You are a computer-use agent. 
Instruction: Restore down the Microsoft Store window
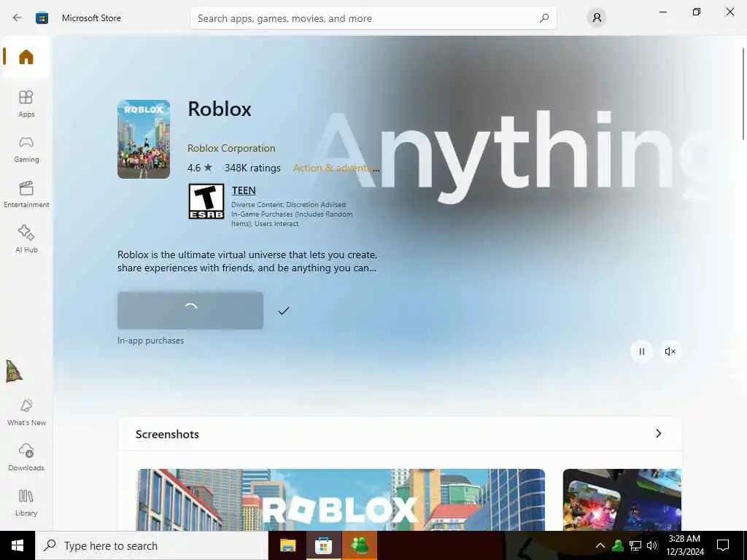(x=697, y=12)
